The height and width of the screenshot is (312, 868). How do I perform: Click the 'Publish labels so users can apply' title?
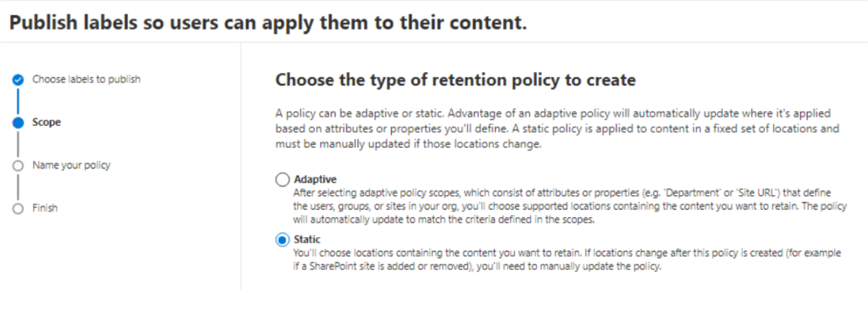pyautogui.click(x=268, y=23)
